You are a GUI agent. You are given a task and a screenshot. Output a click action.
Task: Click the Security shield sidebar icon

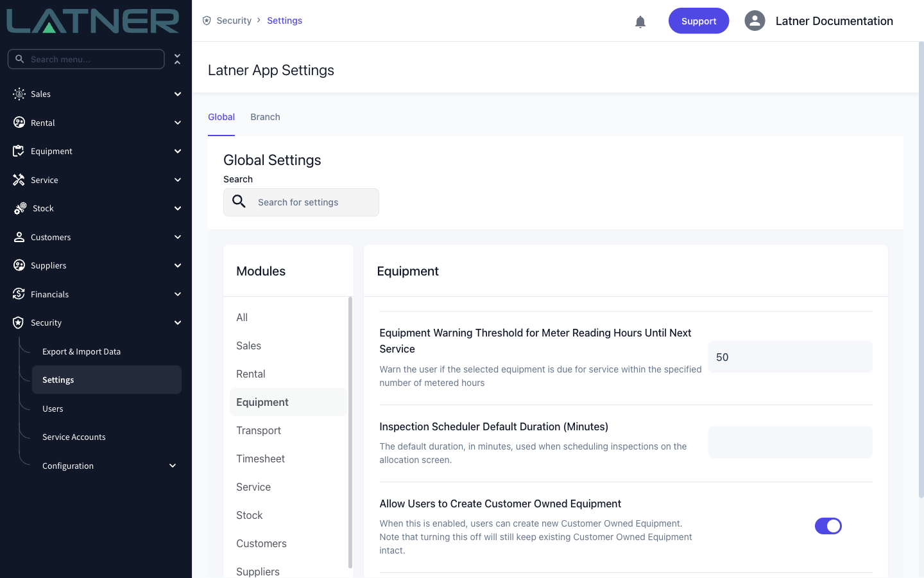click(x=19, y=322)
